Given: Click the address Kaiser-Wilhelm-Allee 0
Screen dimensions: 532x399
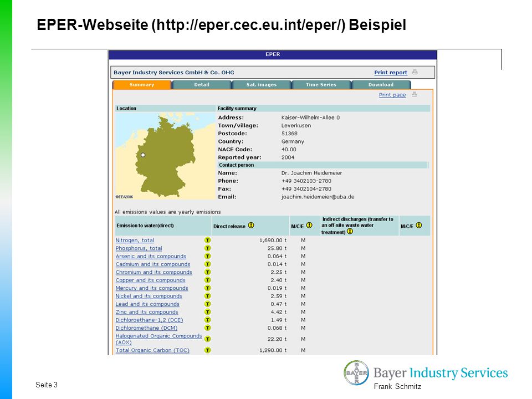Looking at the screenshot, I should [310, 117].
